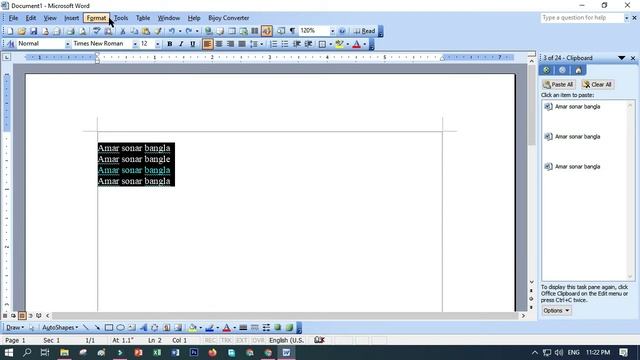Select the Rectangle drawing tool
The width and height of the screenshot is (640, 360).
109,327
